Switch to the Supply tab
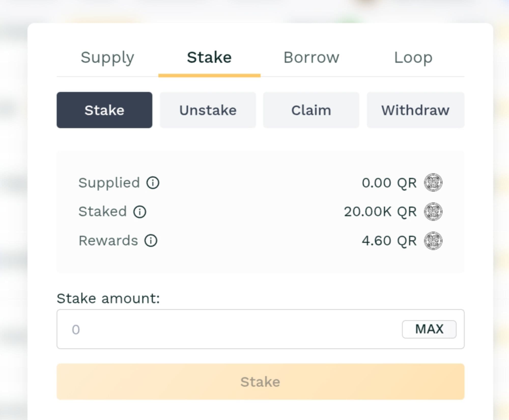Viewport: 509px width, 420px height. pos(107,57)
